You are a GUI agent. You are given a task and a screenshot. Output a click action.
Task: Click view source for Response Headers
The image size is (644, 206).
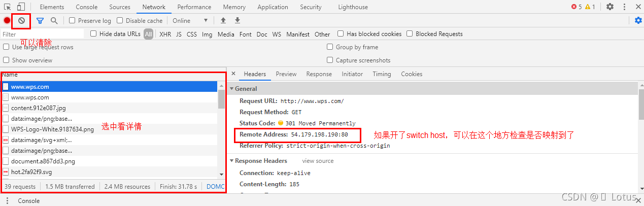318,161
